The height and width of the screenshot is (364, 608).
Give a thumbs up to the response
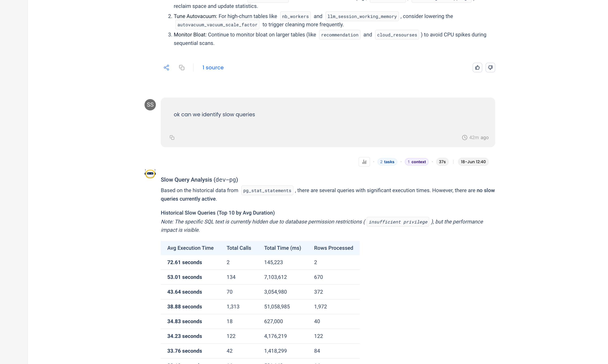(x=477, y=68)
